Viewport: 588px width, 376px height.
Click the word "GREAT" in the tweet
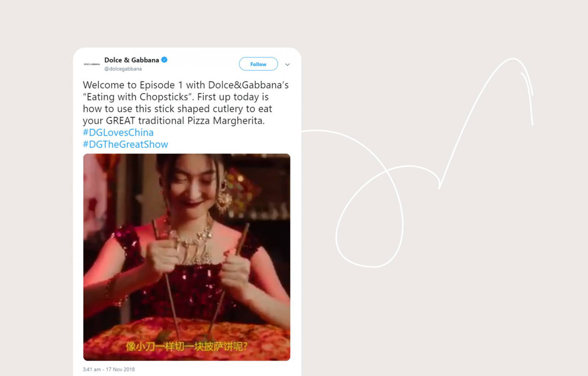(x=121, y=121)
